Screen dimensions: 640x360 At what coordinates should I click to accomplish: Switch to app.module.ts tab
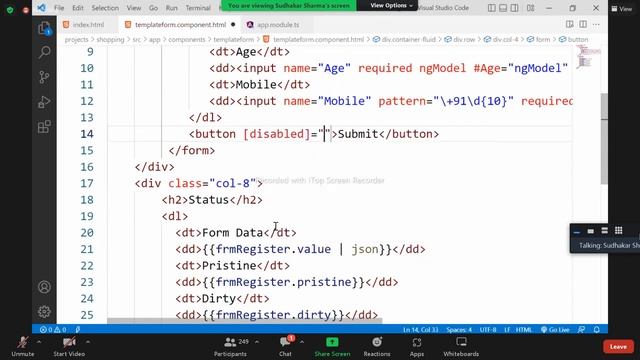278,24
